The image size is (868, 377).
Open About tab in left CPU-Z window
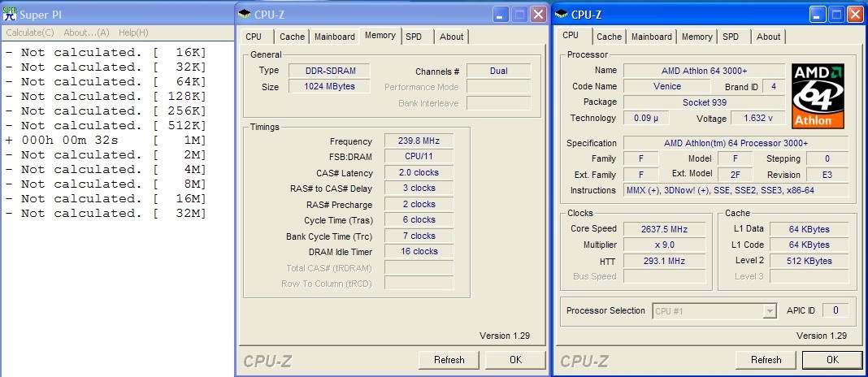point(452,37)
